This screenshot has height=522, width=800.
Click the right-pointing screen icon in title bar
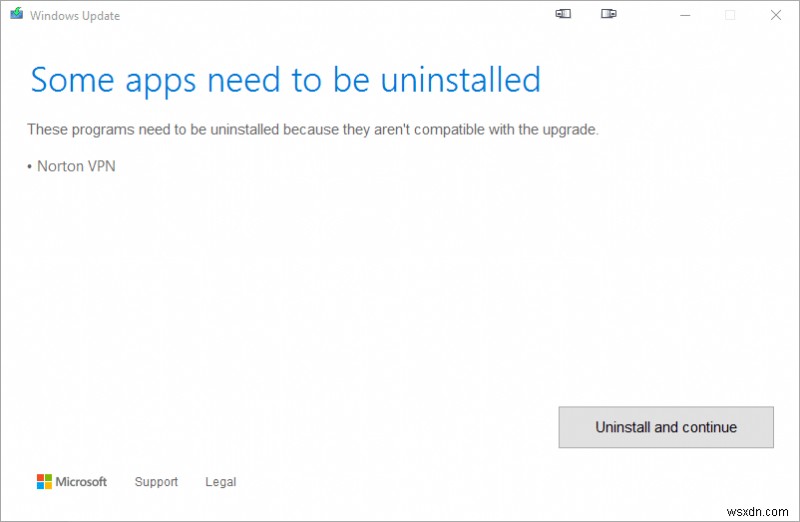click(x=608, y=14)
